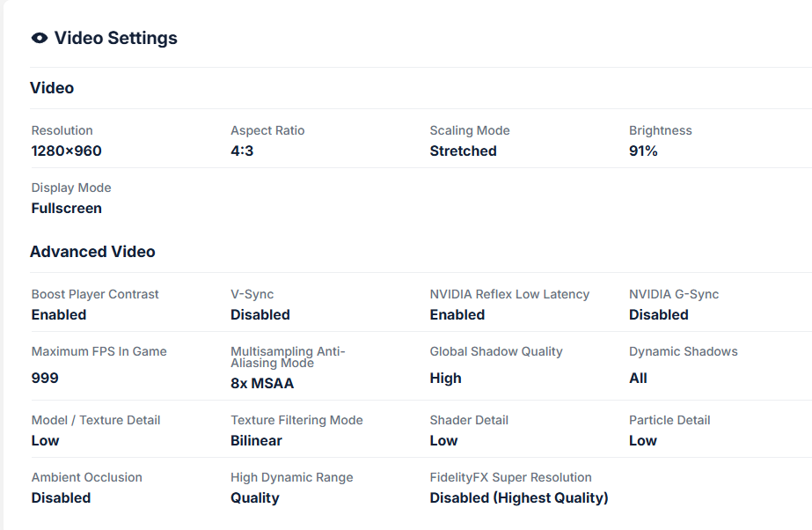Screen dimensions: 812x530
Task: Click High Dynamic Range Quality value
Action: [254, 497]
